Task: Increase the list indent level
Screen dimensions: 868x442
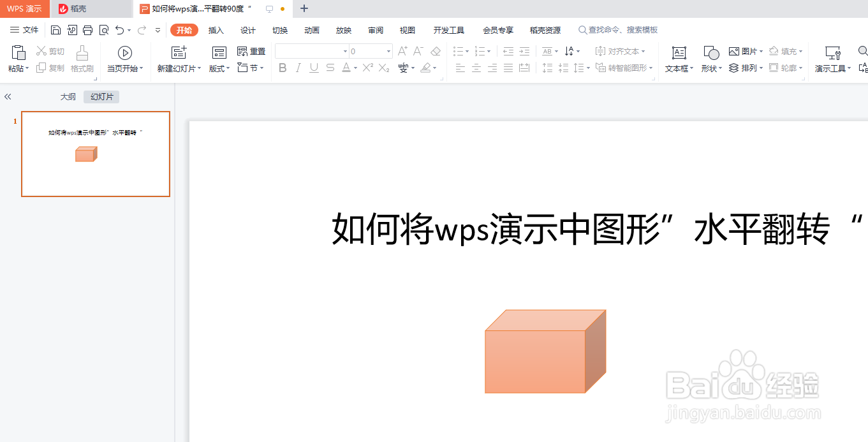Action: pos(524,51)
